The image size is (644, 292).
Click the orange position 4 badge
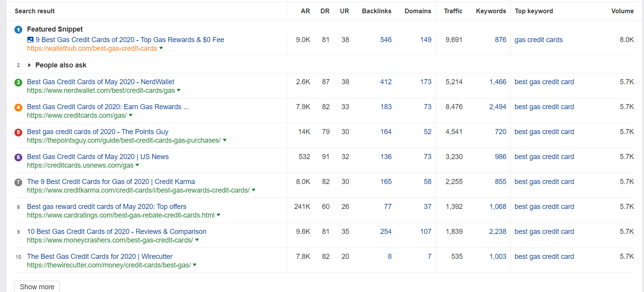18,107
